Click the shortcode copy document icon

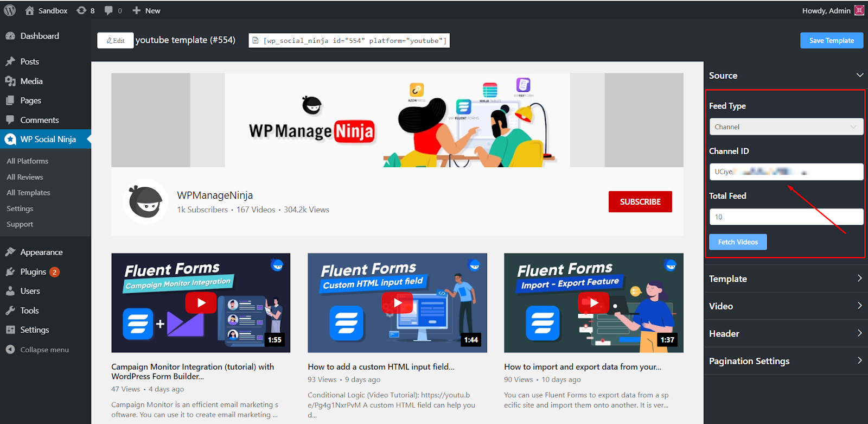(x=256, y=40)
